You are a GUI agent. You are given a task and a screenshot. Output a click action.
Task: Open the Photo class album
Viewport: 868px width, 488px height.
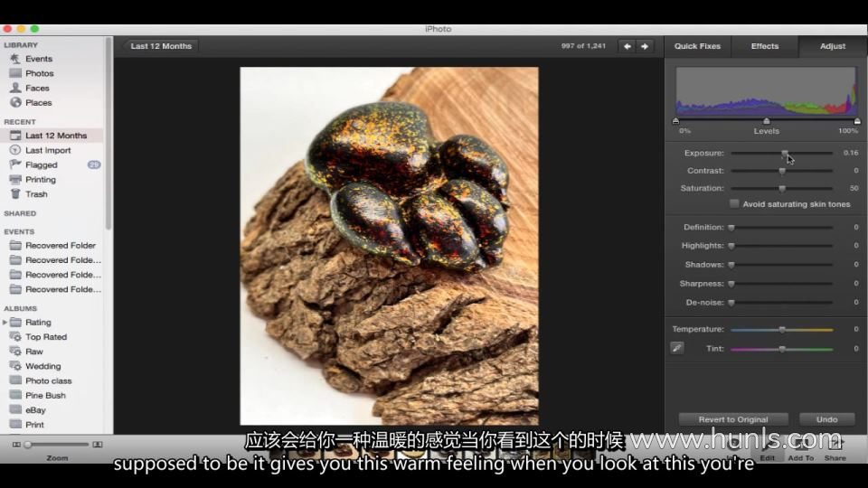tap(48, 380)
